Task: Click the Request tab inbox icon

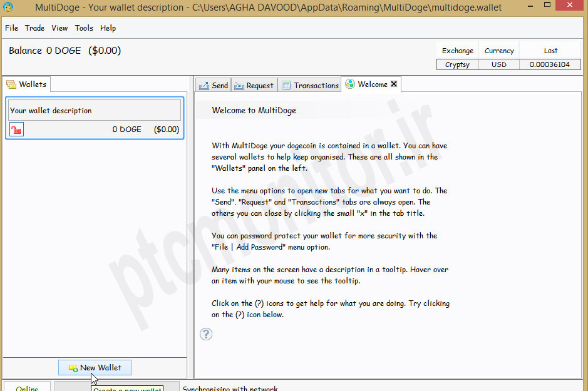Action: pos(239,86)
